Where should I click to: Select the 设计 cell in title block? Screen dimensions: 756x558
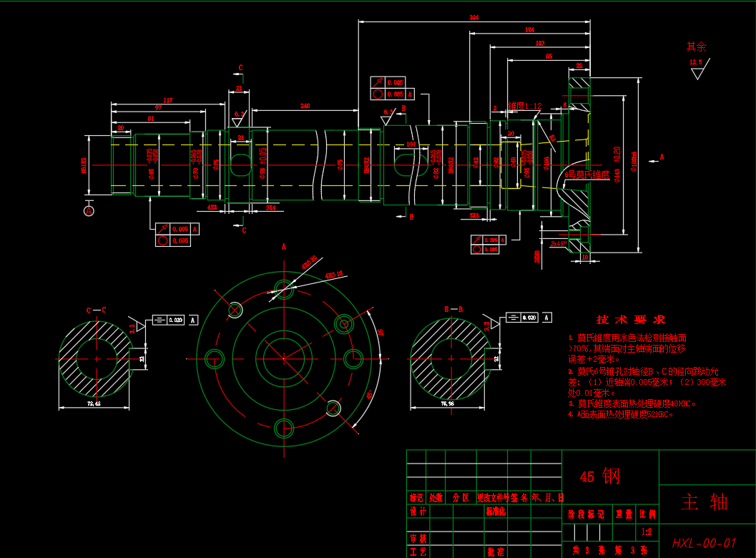point(417,511)
